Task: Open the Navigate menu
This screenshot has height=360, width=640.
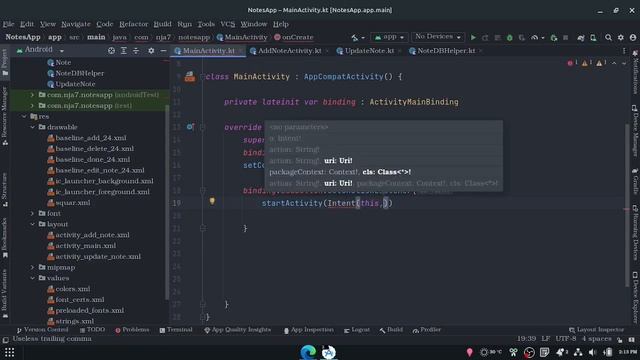Action: pyautogui.click(x=76, y=24)
